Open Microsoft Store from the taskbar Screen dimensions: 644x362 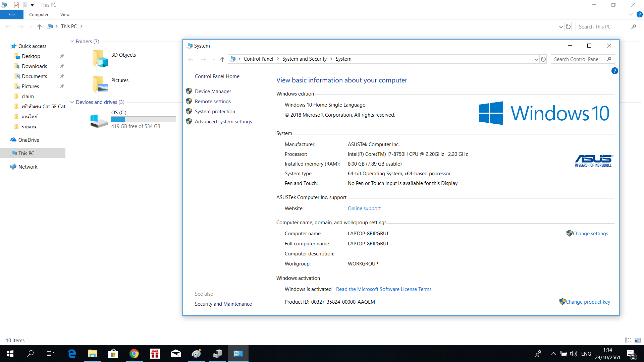(113, 354)
